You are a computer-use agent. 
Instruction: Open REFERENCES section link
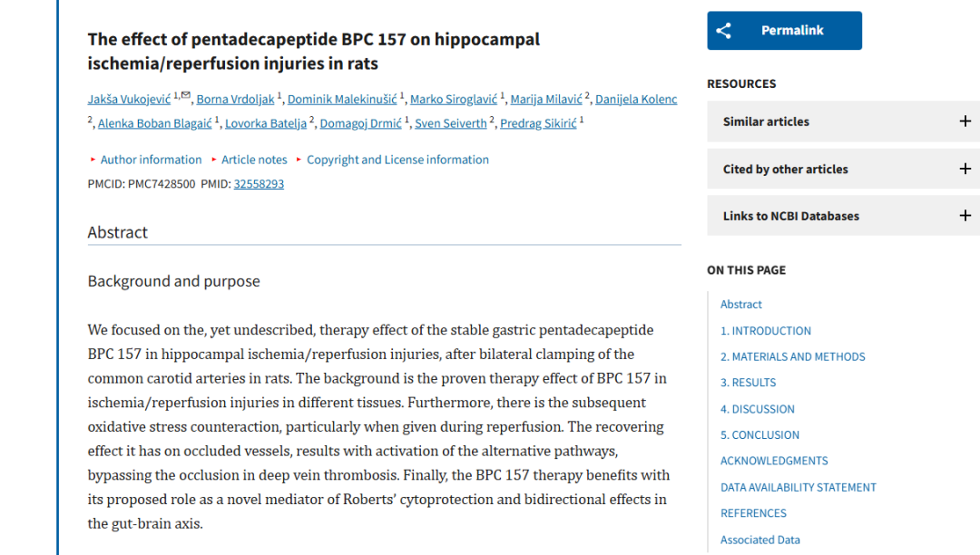753,513
